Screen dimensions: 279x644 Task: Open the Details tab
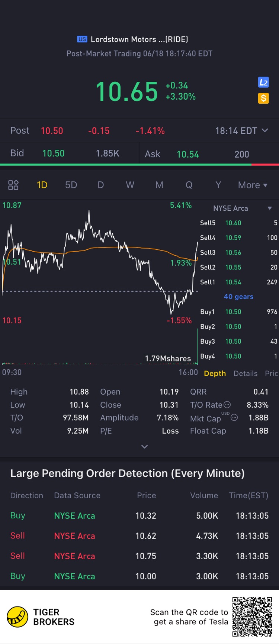pos(246,373)
